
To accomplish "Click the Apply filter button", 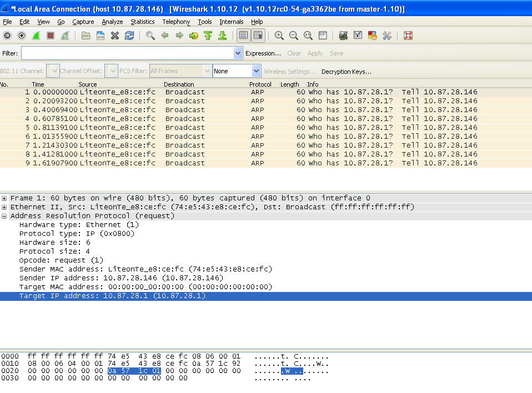I will [315, 53].
